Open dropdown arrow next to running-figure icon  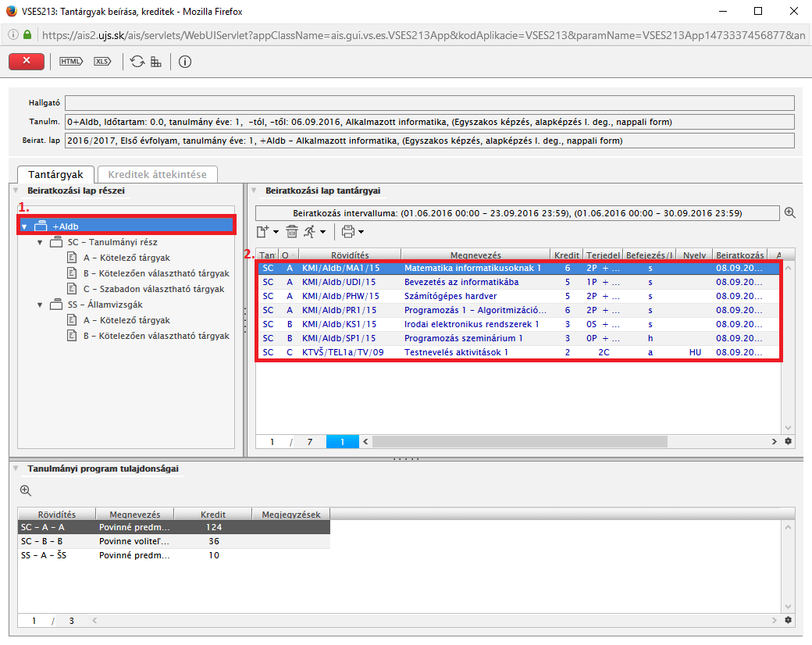323,232
